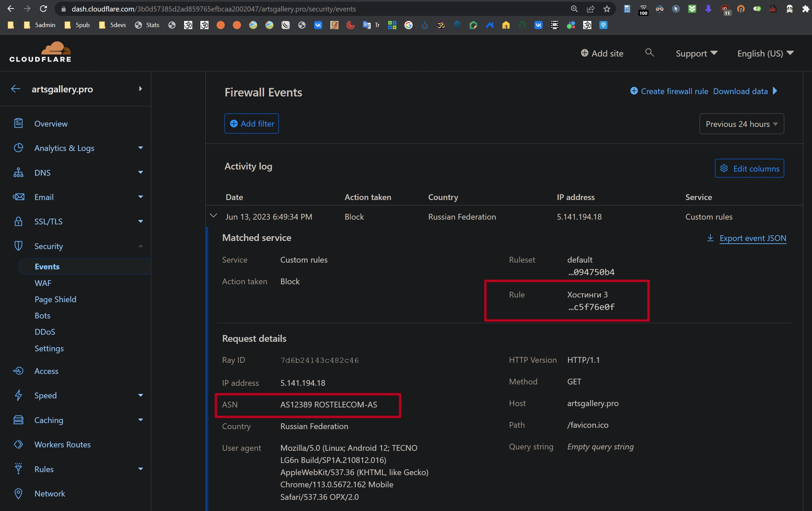Click the browser share icon
The width and height of the screenshot is (812, 511).
click(x=591, y=9)
